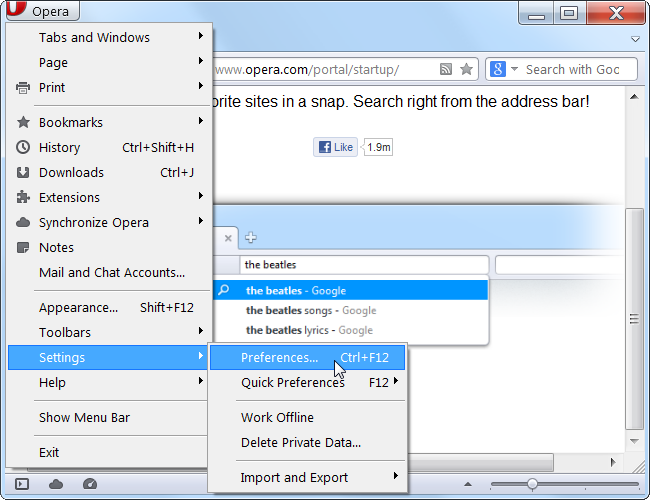Image resolution: width=650 pixels, height=500 pixels.
Task: Select History from Opera menu
Action: [110, 147]
